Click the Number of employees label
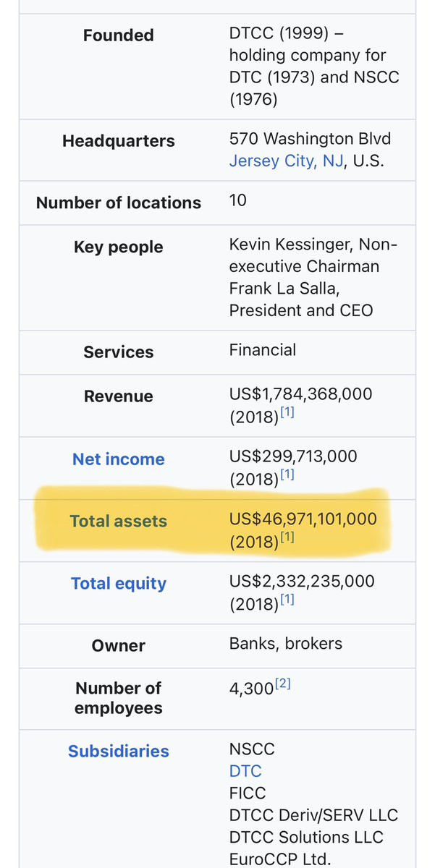The width and height of the screenshot is (435, 868). pyautogui.click(x=118, y=698)
